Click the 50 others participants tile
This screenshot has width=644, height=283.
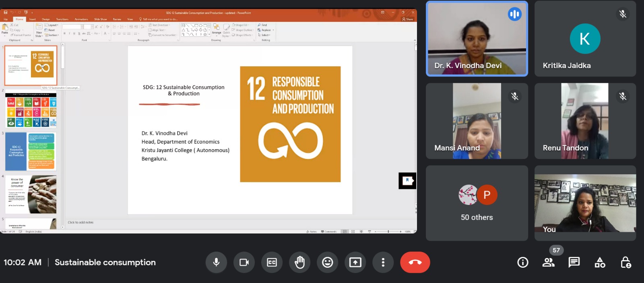click(x=477, y=203)
